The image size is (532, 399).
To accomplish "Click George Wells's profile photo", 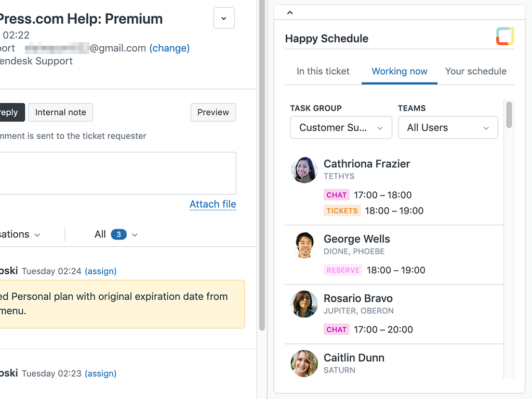I will click(x=304, y=245).
